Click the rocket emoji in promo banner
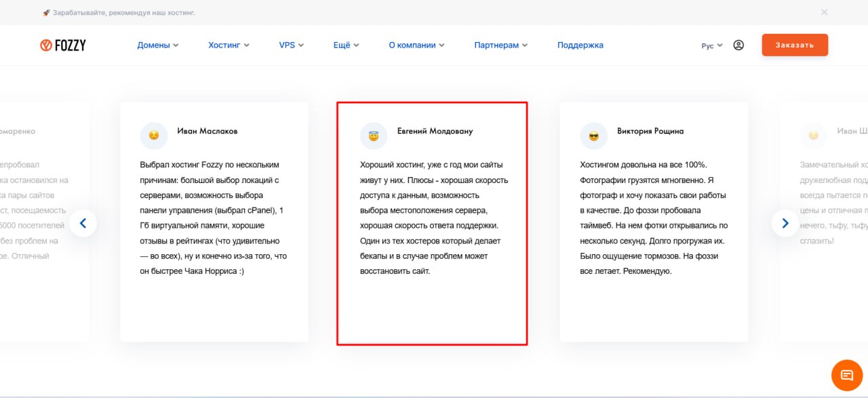 [46, 13]
